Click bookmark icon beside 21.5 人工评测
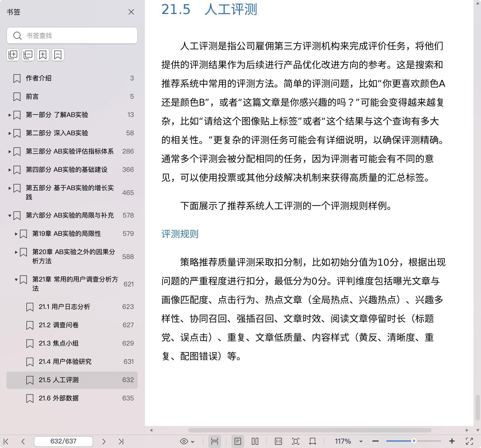This screenshot has width=481, height=448. pyautogui.click(x=30, y=380)
